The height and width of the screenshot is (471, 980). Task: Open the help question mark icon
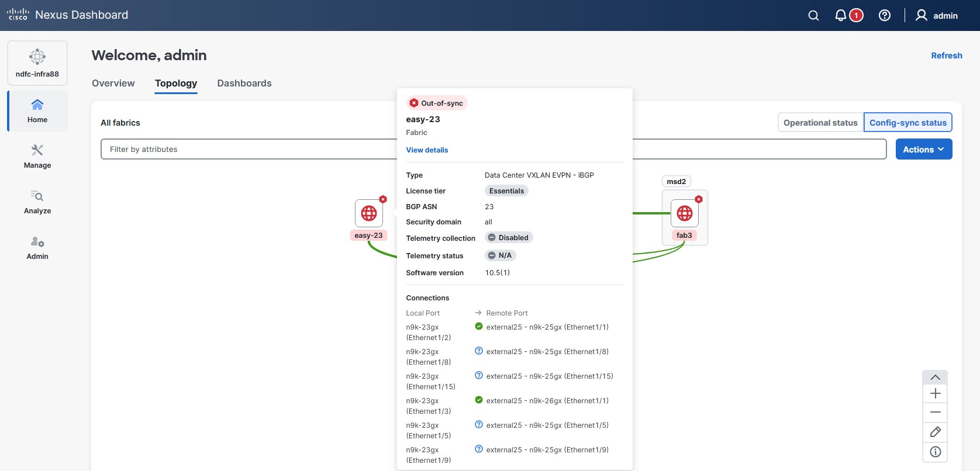point(885,15)
